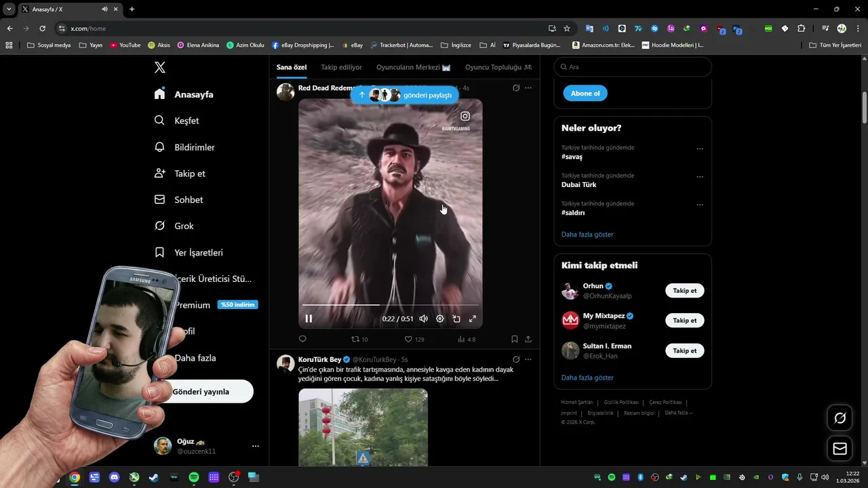Screen dimensions: 868x488
Task: Open floating Grok button at bottom right
Action: tap(840, 418)
